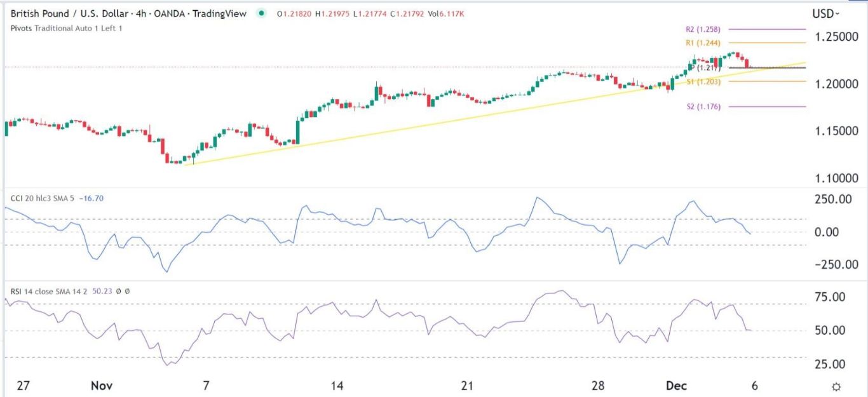Click the CCI value -16.70
This screenshot has height=397, width=868.
coord(92,198)
